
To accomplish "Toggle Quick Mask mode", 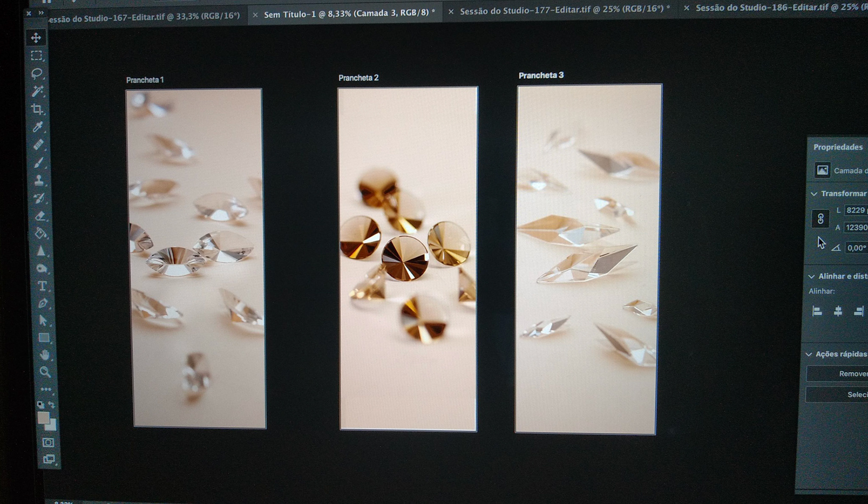I will 48,442.
